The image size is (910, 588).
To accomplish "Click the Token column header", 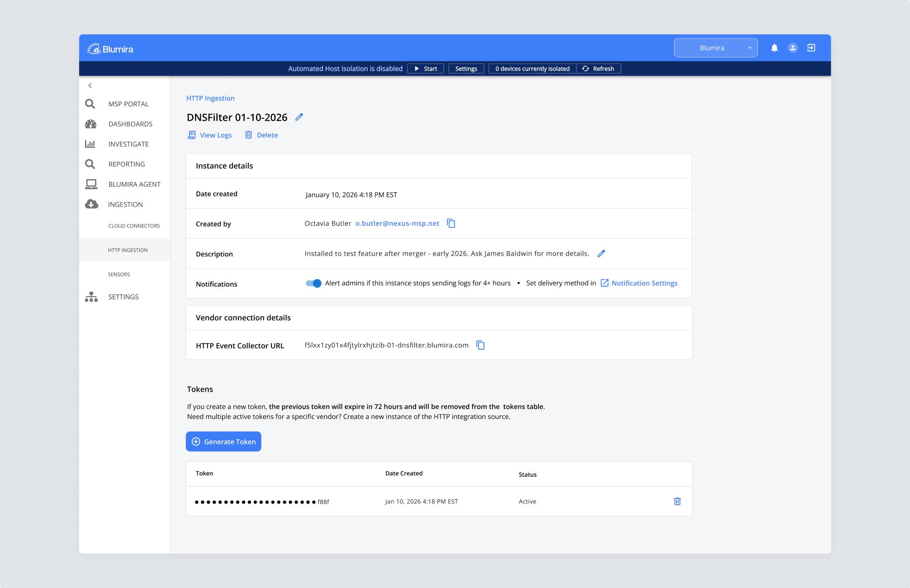I will point(204,474).
